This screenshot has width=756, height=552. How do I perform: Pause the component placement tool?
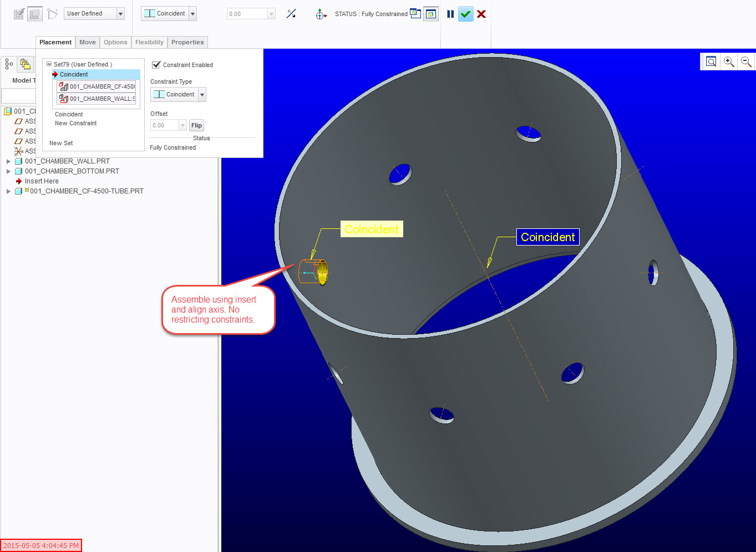coord(450,14)
